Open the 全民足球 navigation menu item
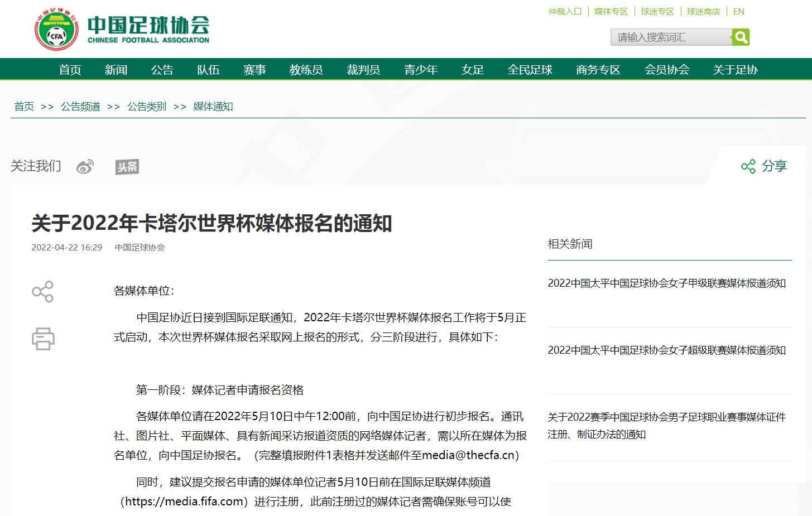Screen dimensions: 812x516 [530, 70]
